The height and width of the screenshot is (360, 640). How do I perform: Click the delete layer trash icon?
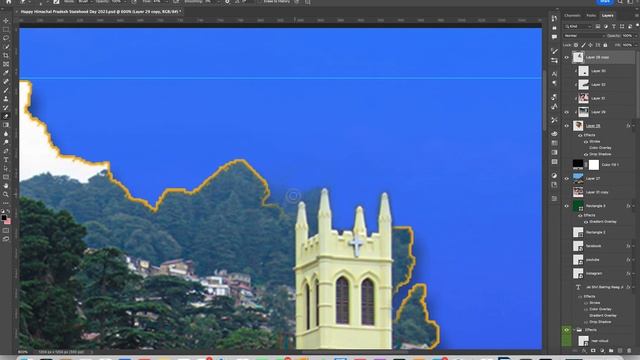629,351
